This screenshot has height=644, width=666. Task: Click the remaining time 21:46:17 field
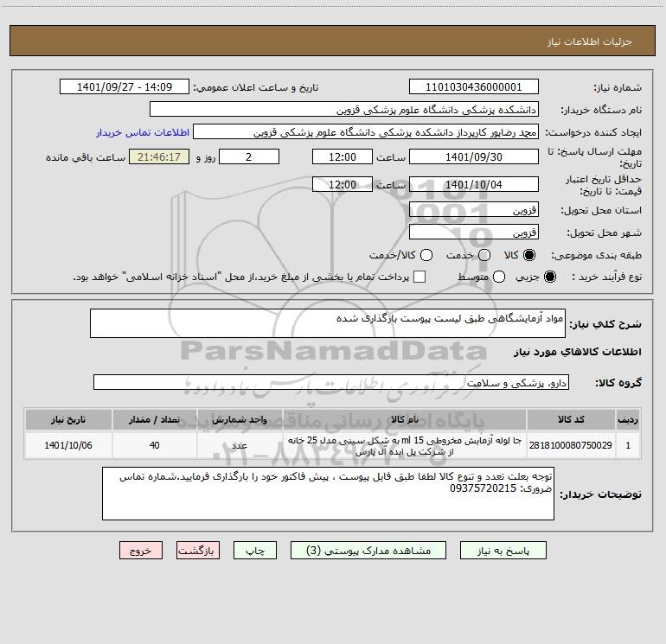coord(159,157)
